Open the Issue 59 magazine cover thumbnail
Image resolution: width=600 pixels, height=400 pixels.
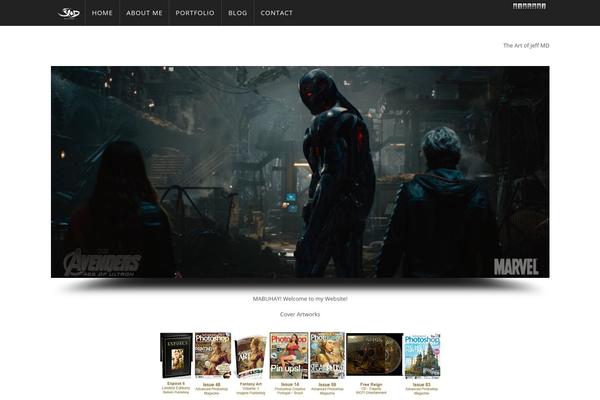pos(327,355)
